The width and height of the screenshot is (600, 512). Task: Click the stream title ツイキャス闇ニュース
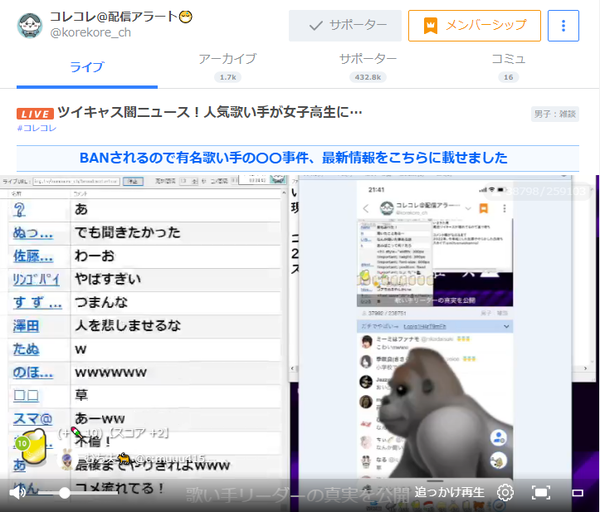click(209, 113)
